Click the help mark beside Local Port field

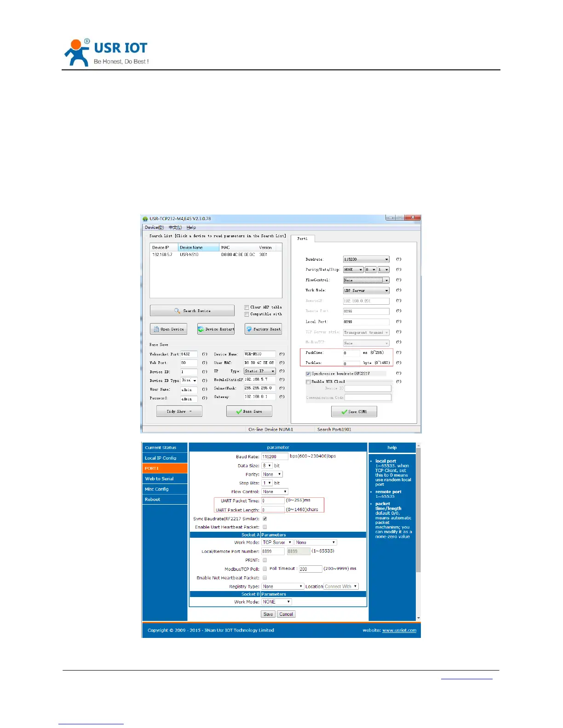399,321
